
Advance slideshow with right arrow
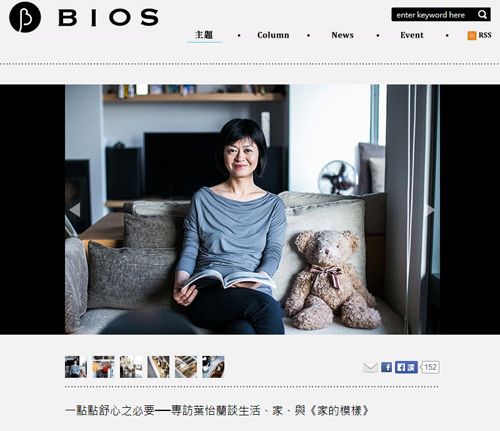[x=430, y=210]
